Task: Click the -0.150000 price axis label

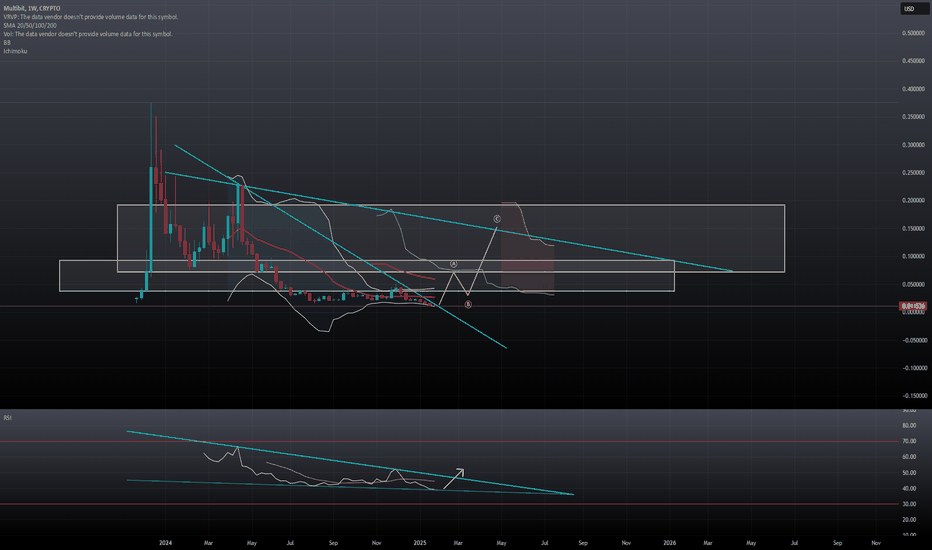Action: 913,396
